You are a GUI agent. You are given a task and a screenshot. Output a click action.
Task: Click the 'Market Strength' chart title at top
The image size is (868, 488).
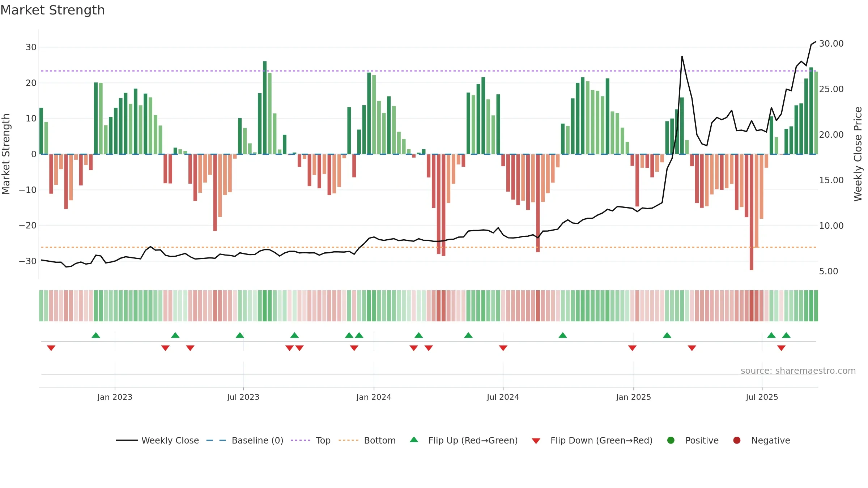[x=53, y=10]
